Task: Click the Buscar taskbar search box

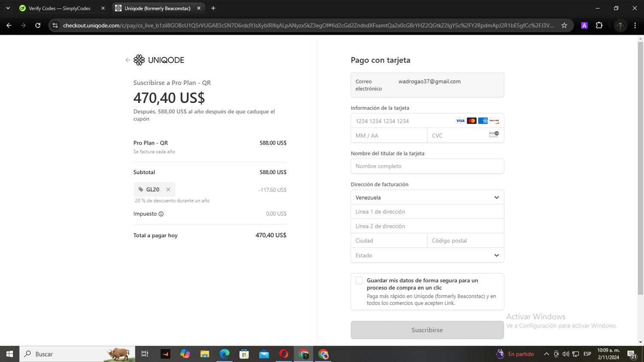Action: click(77, 354)
